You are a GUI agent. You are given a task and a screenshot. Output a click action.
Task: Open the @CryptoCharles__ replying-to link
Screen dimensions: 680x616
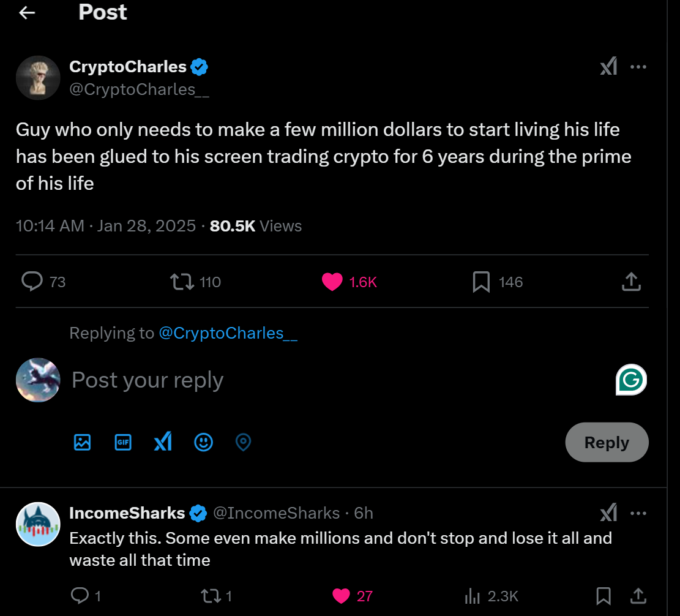coord(228,333)
